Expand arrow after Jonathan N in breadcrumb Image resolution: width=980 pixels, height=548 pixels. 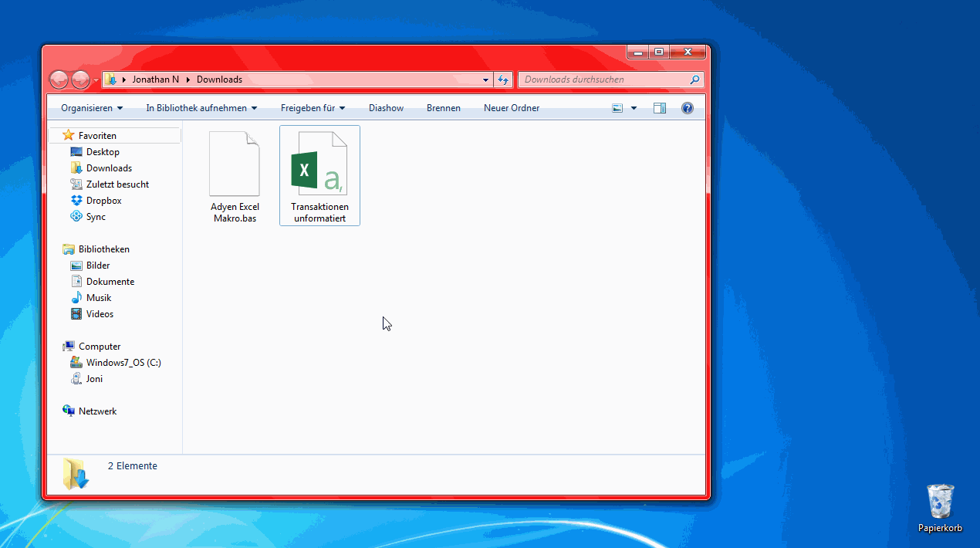click(x=188, y=79)
